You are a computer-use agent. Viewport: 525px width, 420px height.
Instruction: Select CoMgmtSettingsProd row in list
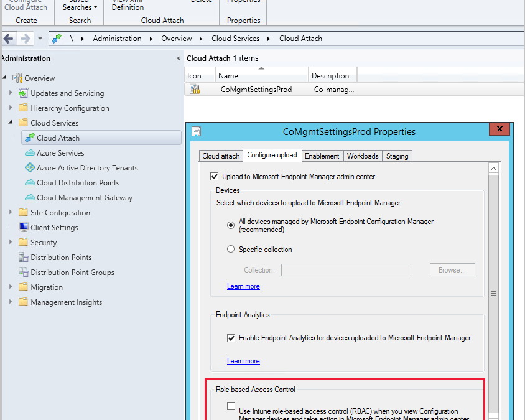(354, 90)
